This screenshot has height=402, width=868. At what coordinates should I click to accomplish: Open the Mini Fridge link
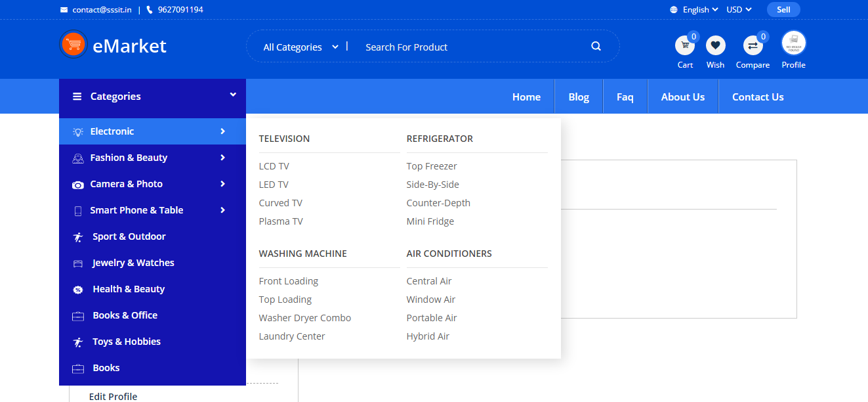(x=430, y=221)
